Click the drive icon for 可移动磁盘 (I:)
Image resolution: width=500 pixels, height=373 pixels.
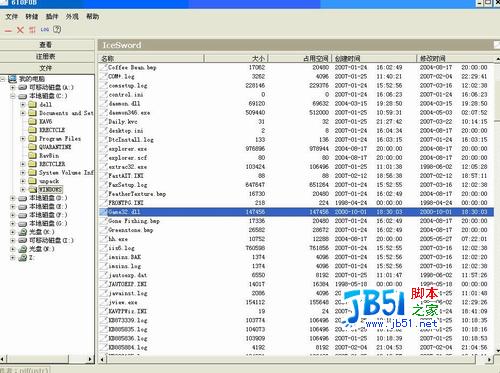(x=23, y=240)
